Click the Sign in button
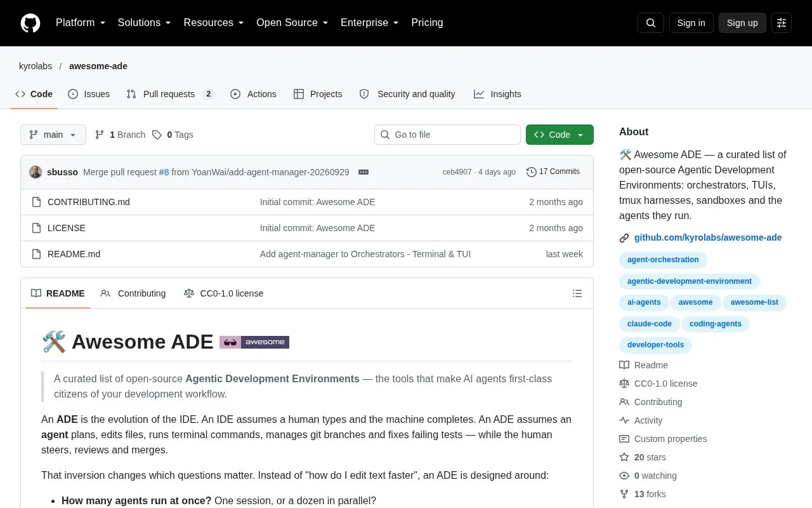812x508 pixels. click(691, 23)
